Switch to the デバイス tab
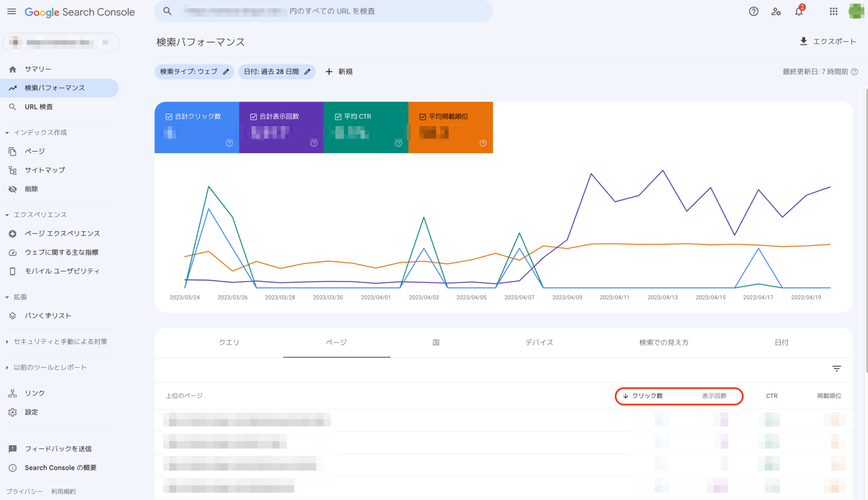The height and width of the screenshot is (500, 868). [x=539, y=342]
